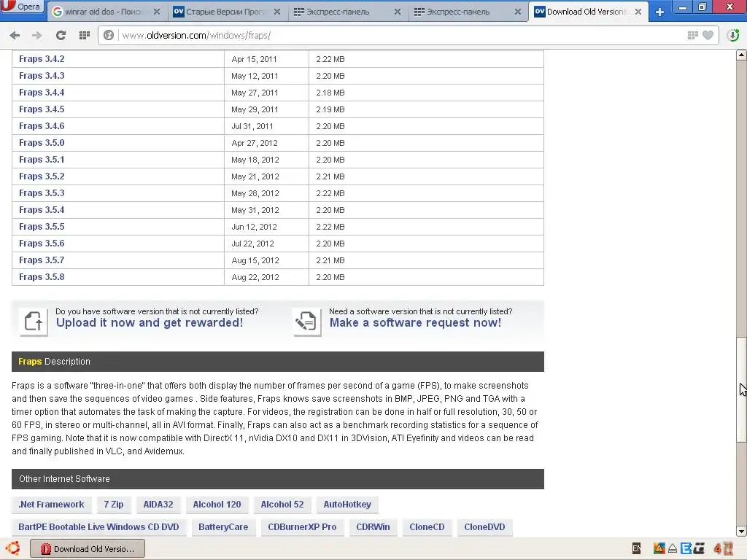Screen dimensions: 747x560
Task: Open Fraps 3.5.4 download link
Action: [x=42, y=210]
